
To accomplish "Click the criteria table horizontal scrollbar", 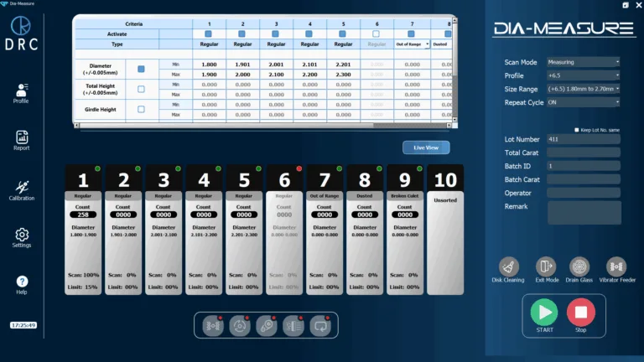I will coord(262,126).
